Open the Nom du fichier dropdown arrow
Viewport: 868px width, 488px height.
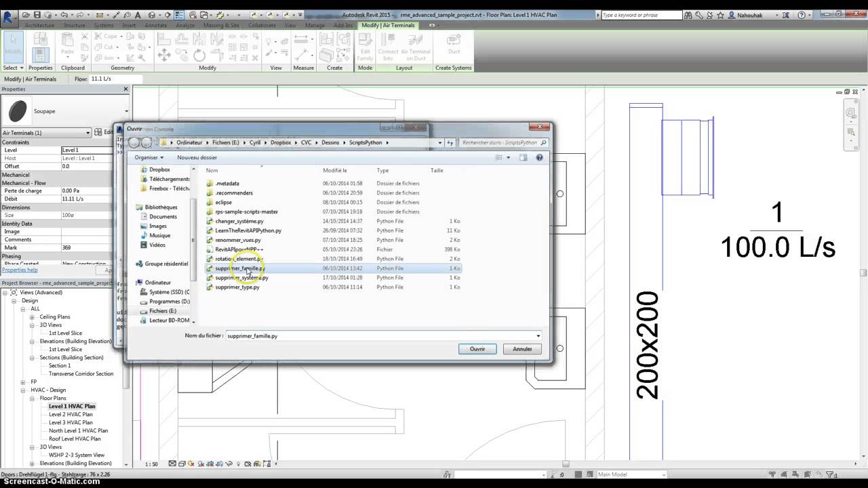click(538, 335)
